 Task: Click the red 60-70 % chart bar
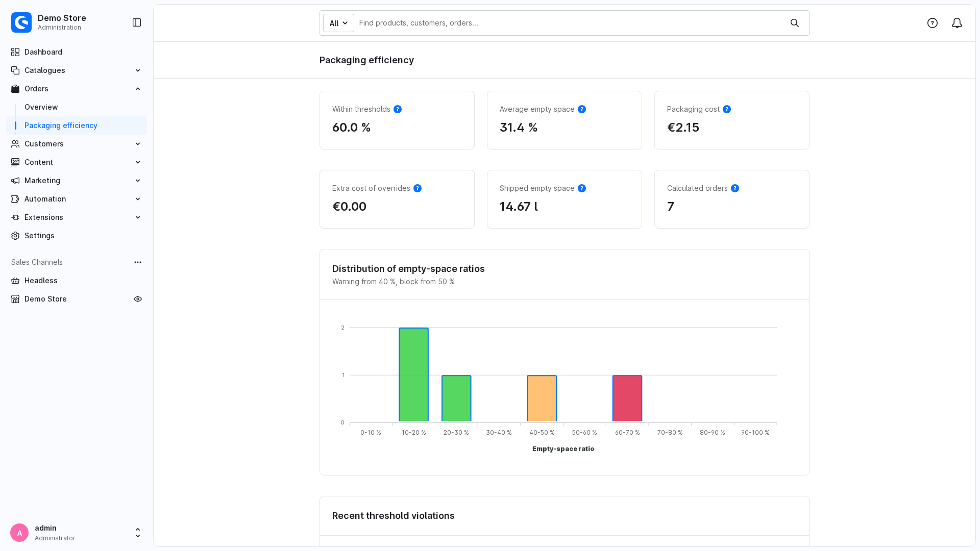click(627, 399)
